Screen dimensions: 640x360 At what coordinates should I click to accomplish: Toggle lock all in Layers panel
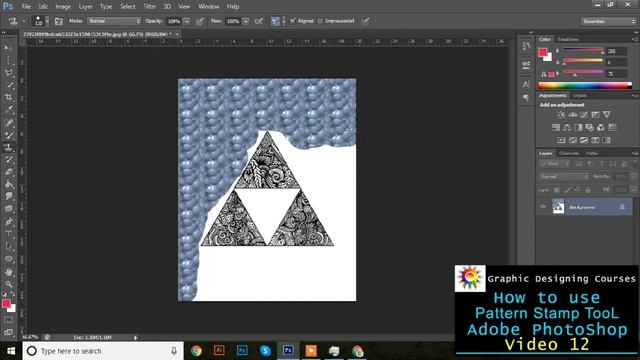coord(588,190)
